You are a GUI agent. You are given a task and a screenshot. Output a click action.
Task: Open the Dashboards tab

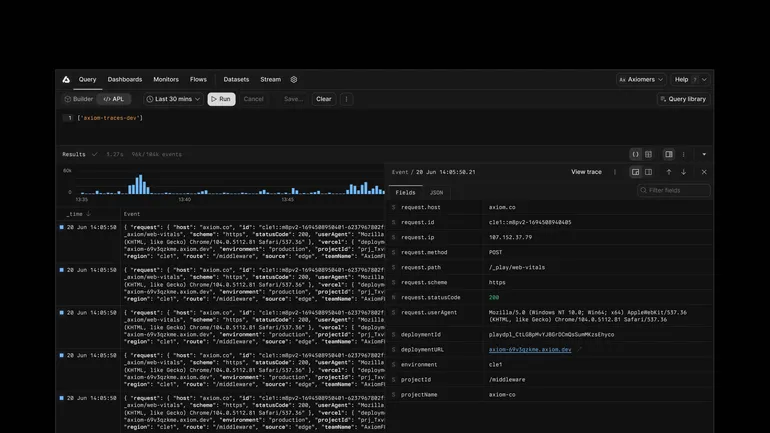125,79
